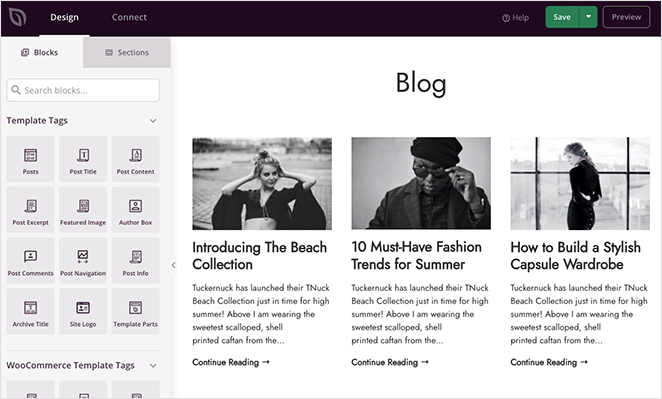662x399 pixels.
Task: Select the Beach Collection post image
Action: coord(262,184)
